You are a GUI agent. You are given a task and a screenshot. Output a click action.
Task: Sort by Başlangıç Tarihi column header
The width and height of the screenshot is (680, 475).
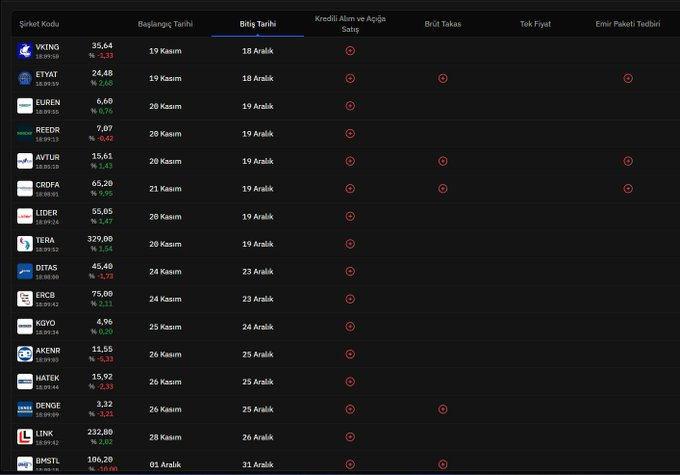pos(165,24)
